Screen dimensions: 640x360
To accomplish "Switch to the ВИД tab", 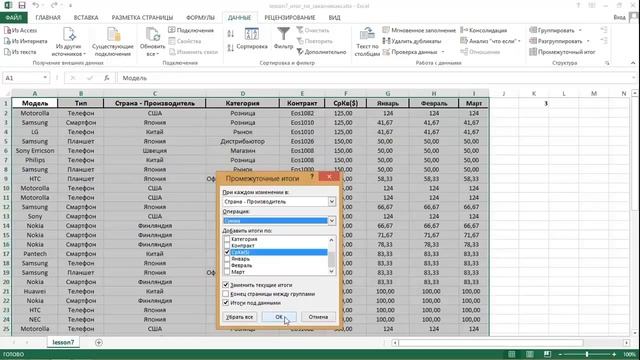I will click(334, 18).
